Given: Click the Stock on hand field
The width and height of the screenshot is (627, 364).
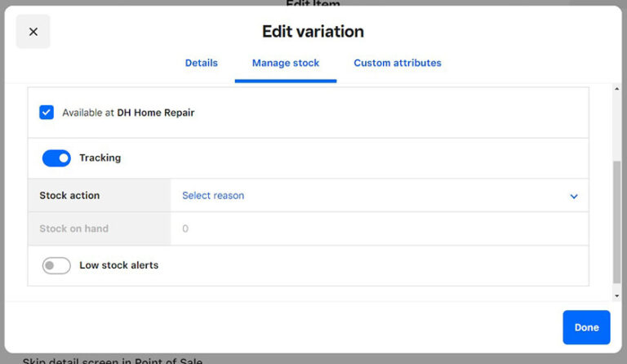Looking at the screenshot, I should pos(379,229).
